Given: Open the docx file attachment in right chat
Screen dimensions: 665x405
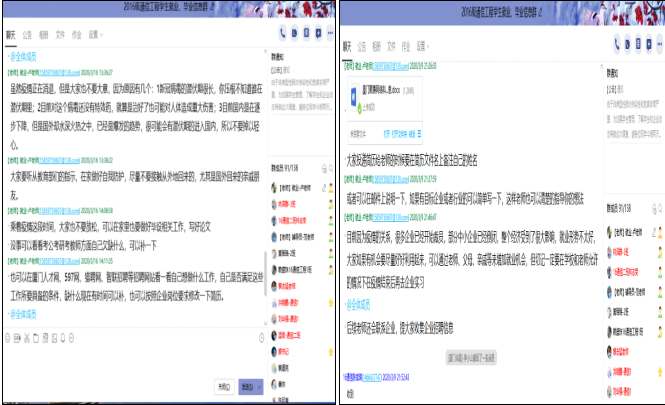Looking at the screenshot, I should (x=379, y=91).
